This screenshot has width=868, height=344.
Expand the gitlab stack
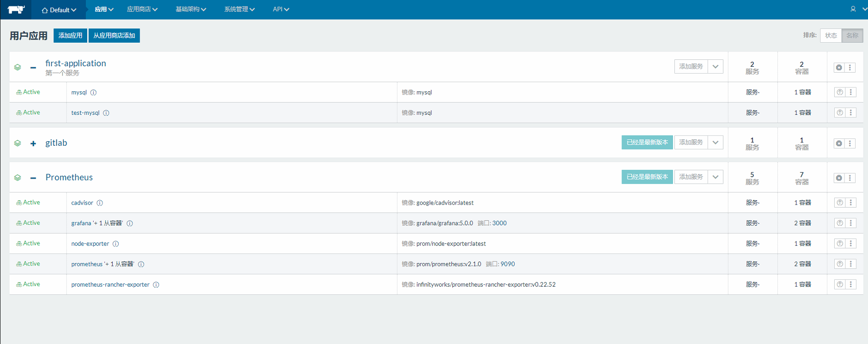(33, 143)
